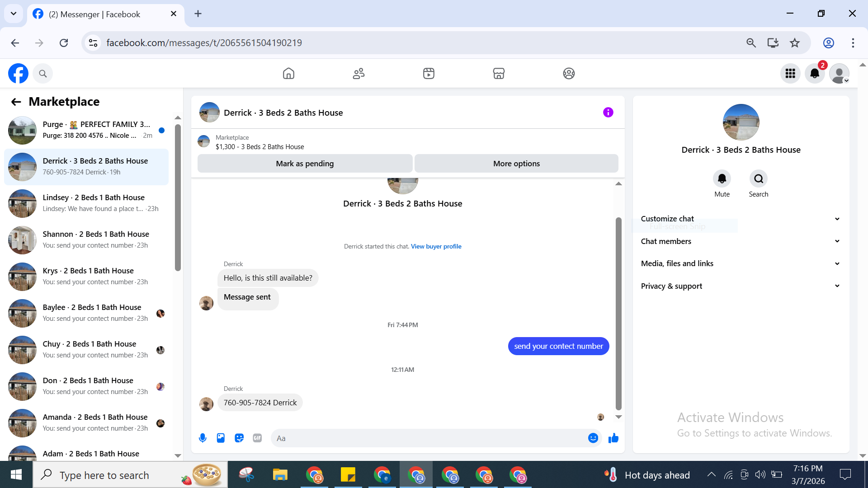868x488 pixels.
Task: Open File Explorer from the taskbar
Action: [280, 475]
